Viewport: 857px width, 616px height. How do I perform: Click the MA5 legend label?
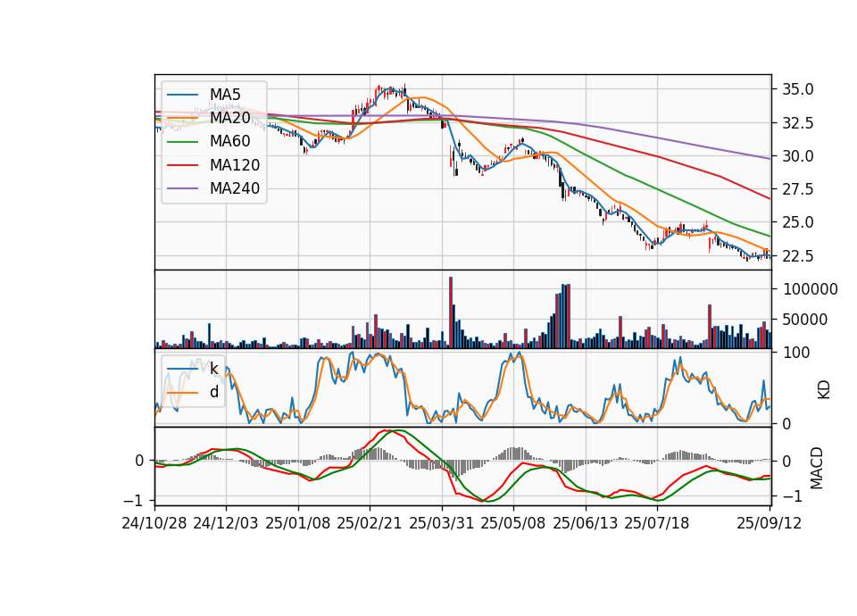[x=225, y=94]
